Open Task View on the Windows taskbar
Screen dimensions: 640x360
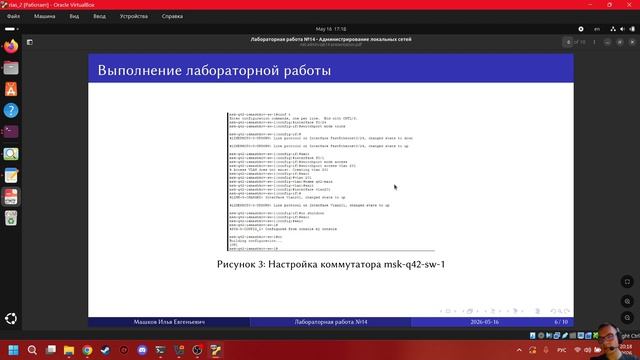(x=51, y=350)
